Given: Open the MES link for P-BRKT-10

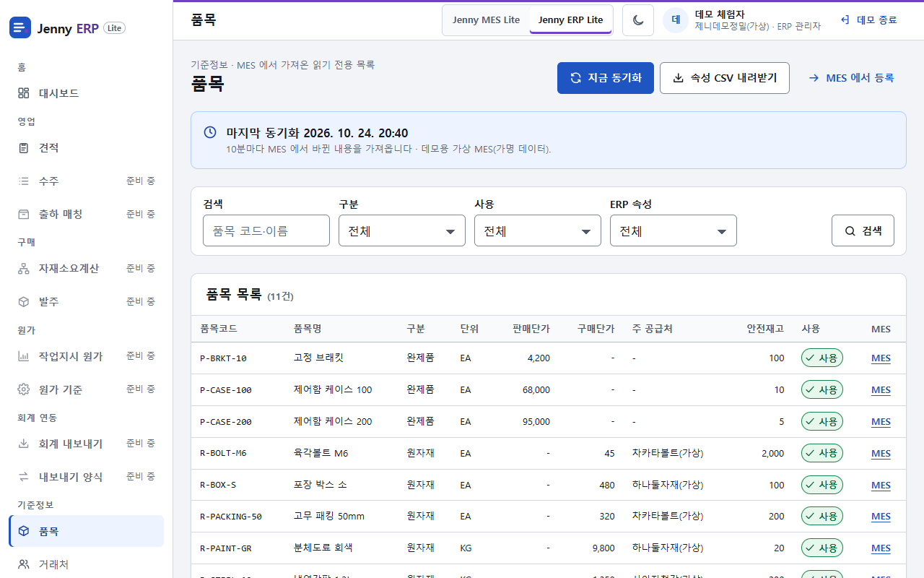Looking at the screenshot, I should pyautogui.click(x=881, y=358).
